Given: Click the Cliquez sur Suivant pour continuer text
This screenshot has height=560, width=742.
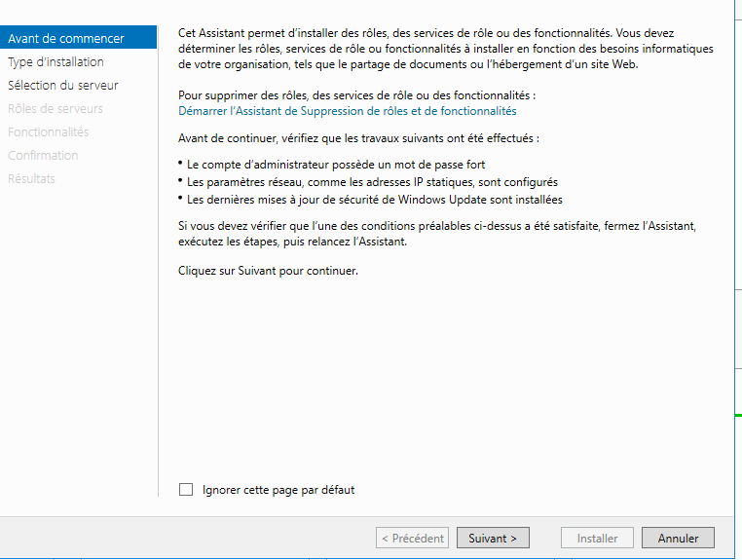Looking at the screenshot, I should click(268, 271).
